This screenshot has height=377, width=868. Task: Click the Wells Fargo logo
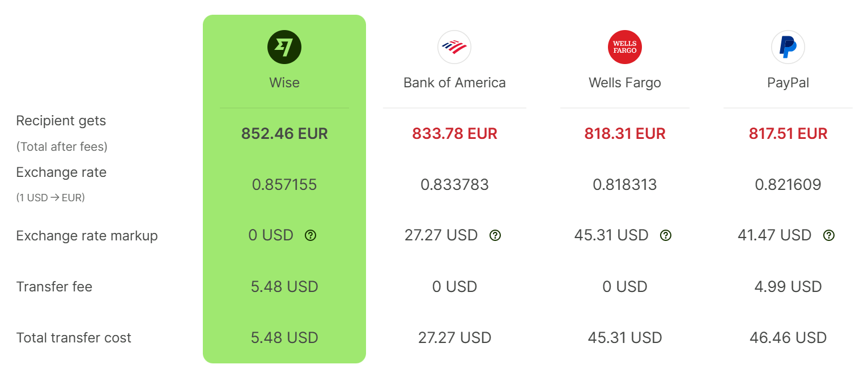(625, 47)
